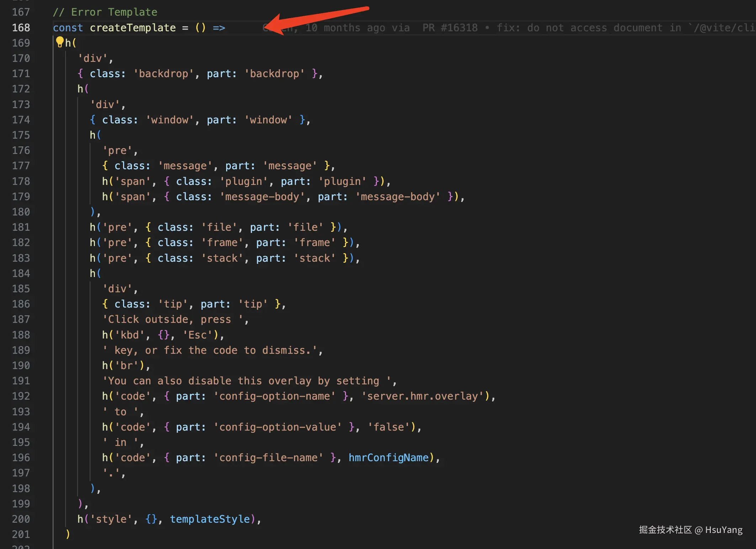This screenshot has height=549, width=756.
Task: Click the 'config-file-name' string
Action: pyautogui.click(x=268, y=458)
